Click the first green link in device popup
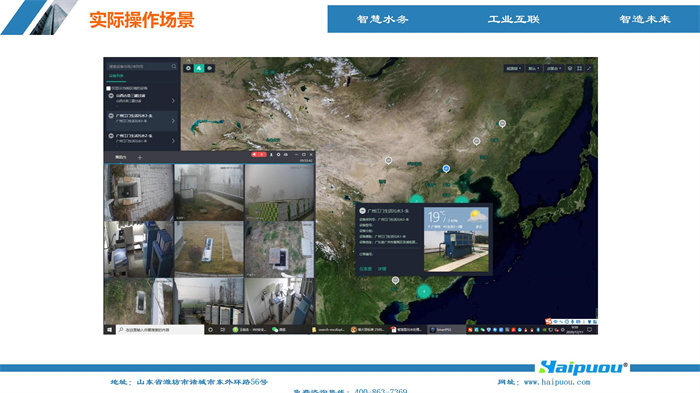The width and height of the screenshot is (700, 393). click(x=365, y=269)
